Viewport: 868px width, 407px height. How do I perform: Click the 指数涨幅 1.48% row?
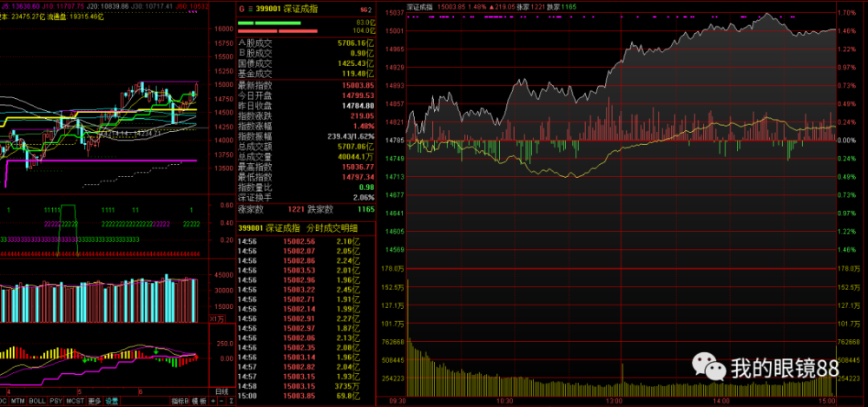[x=306, y=126]
